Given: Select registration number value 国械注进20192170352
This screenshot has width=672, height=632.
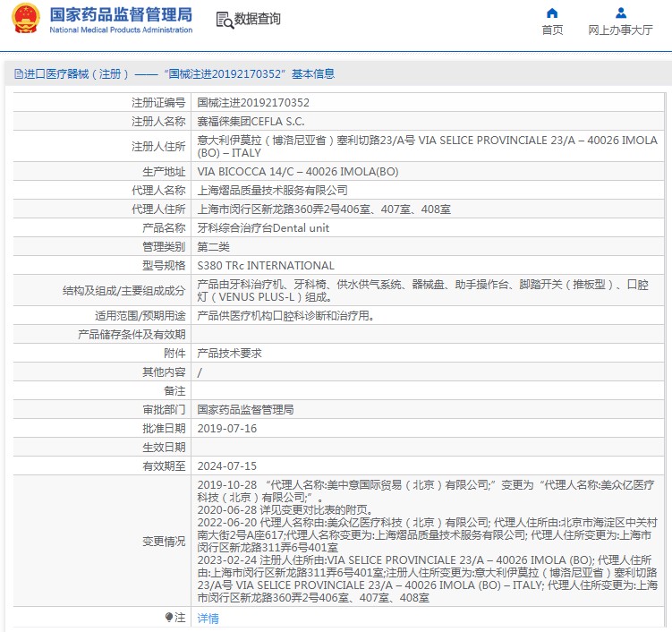Looking at the screenshot, I should [x=253, y=102].
